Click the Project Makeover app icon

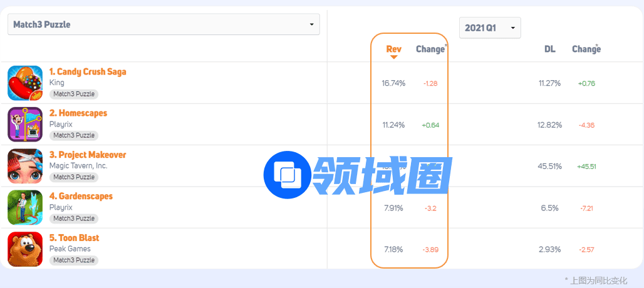click(x=25, y=166)
